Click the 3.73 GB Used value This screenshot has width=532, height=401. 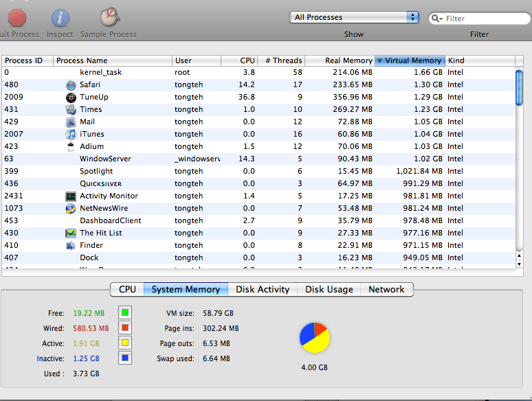[x=86, y=374]
